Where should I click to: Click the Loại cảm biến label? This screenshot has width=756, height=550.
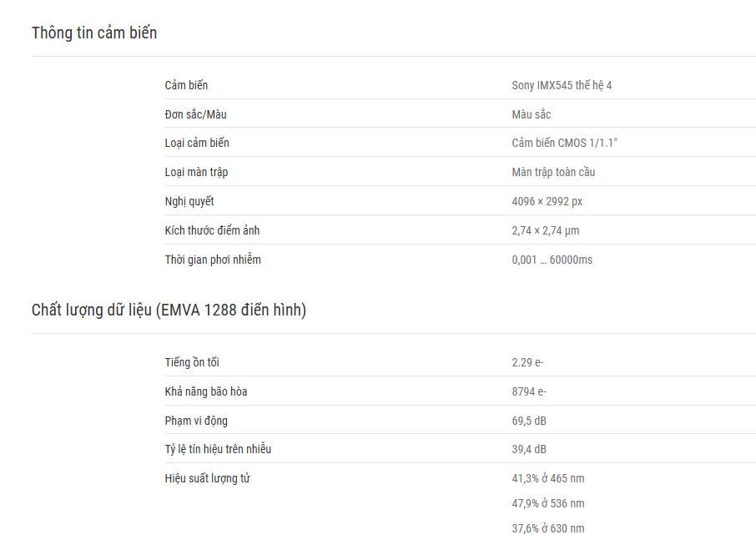(x=197, y=144)
